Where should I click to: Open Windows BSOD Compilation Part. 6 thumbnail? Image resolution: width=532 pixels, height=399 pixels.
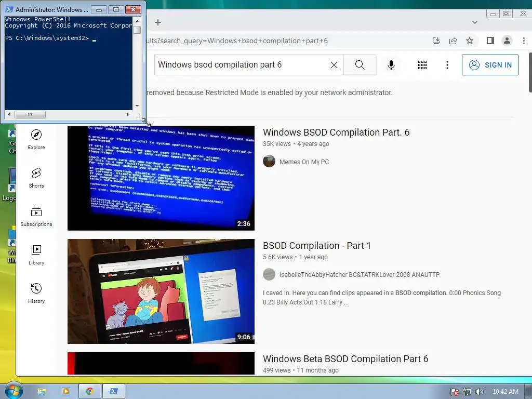click(161, 178)
